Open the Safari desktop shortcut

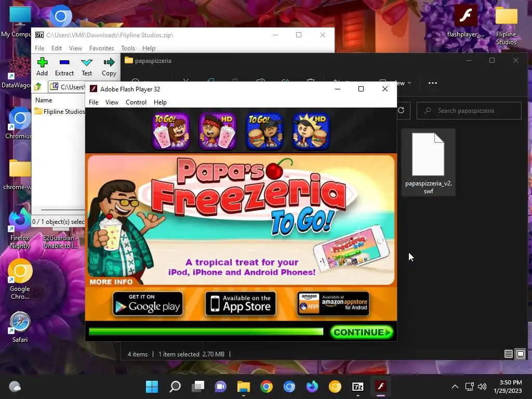click(x=20, y=327)
